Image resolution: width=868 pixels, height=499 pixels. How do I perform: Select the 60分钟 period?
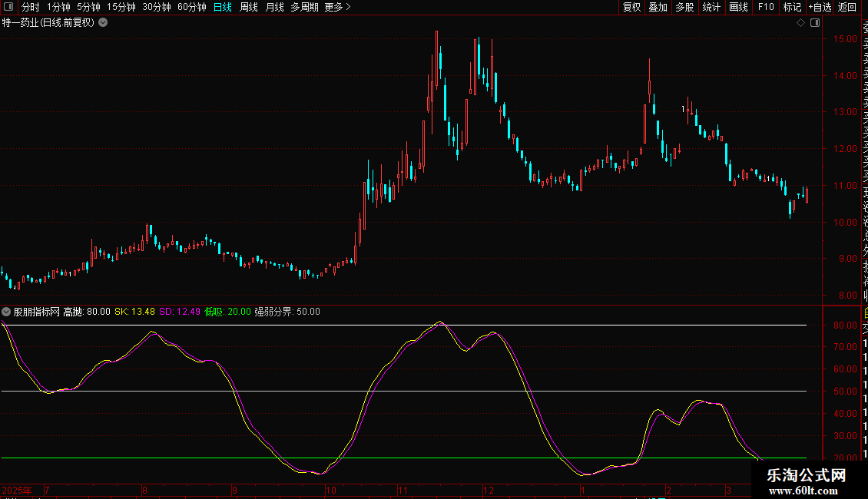(x=192, y=7)
